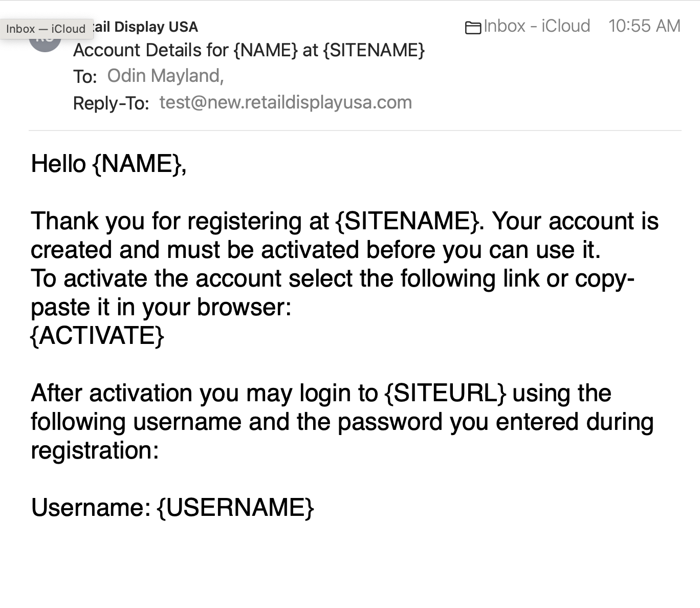Click the {SITEURL} placeholder in body
The width and height of the screenshot is (700, 608).
445,393
